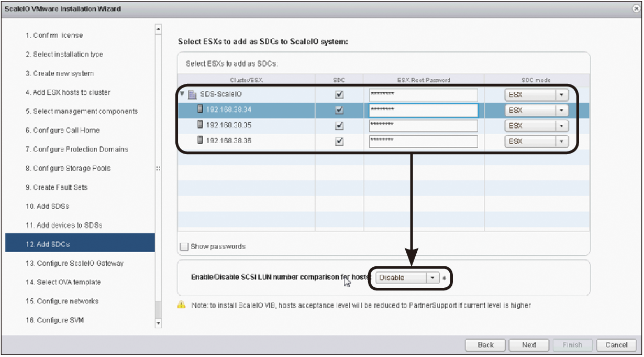The width and height of the screenshot is (644, 357).
Task: Click the sidebar splitter handle
Action: point(158,169)
